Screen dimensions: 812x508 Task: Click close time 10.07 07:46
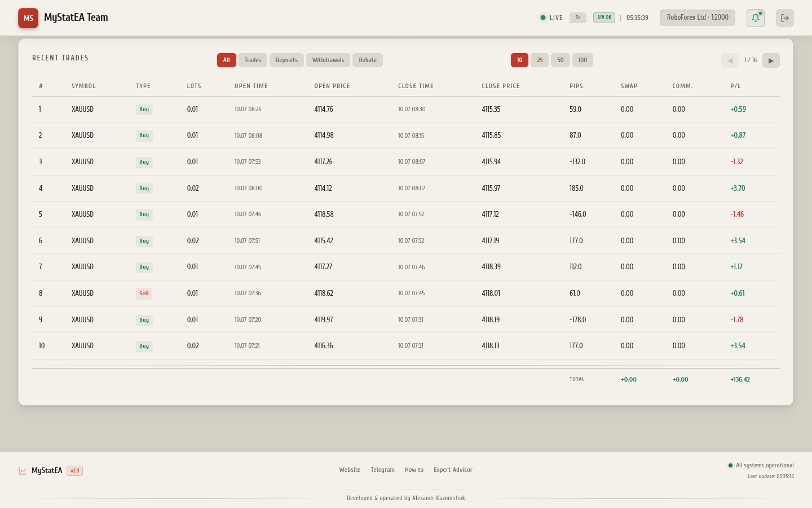pyautogui.click(x=412, y=268)
